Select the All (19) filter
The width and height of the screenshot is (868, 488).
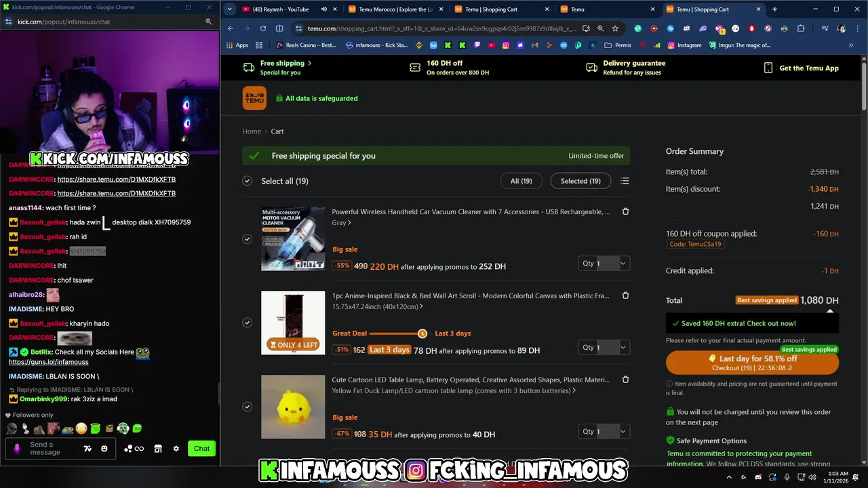click(521, 181)
